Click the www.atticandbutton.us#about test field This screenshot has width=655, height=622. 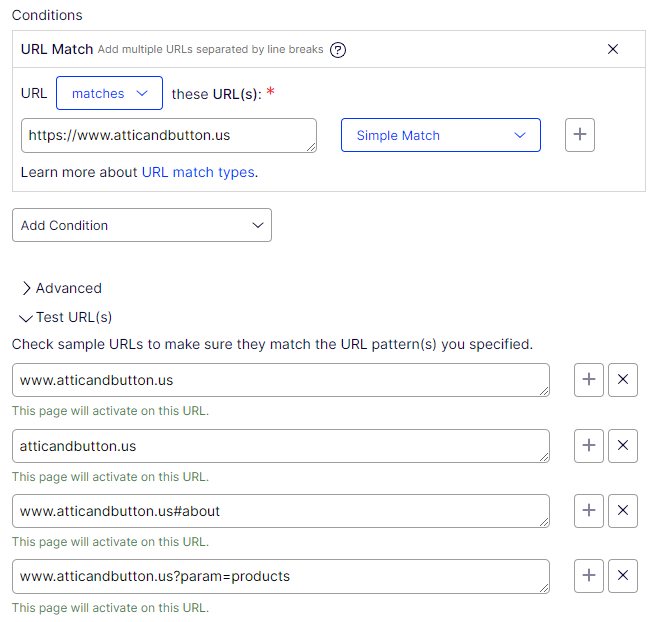(x=280, y=511)
